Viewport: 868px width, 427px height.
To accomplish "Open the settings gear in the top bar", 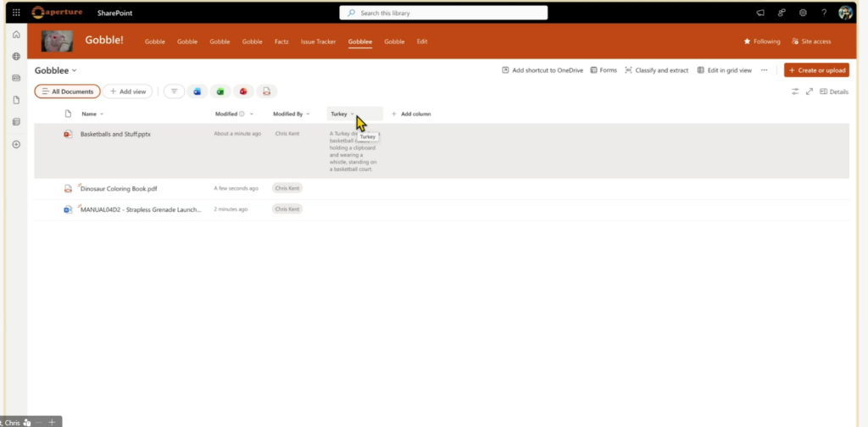I will tap(802, 13).
